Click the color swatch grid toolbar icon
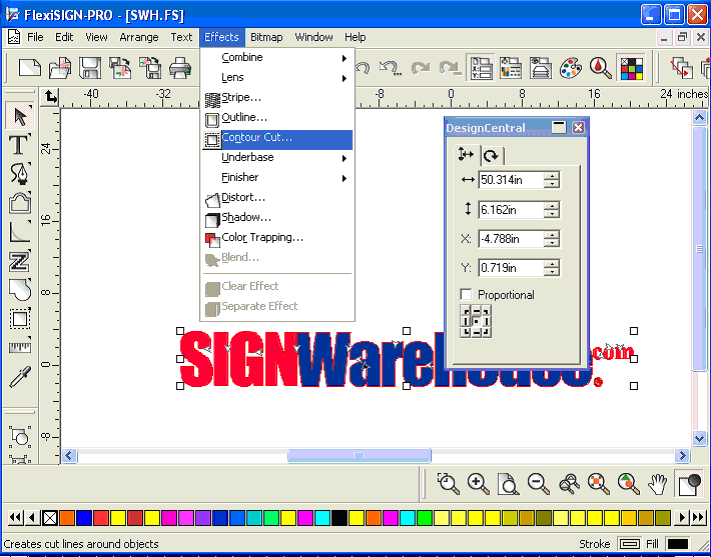The width and height of the screenshot is (711, 557). (x=632, y=68)
